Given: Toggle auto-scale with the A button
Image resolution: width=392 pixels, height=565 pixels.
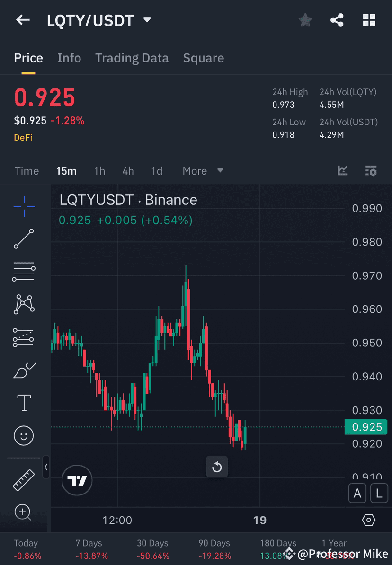Looking at the screenshot, I should point(357,493).
